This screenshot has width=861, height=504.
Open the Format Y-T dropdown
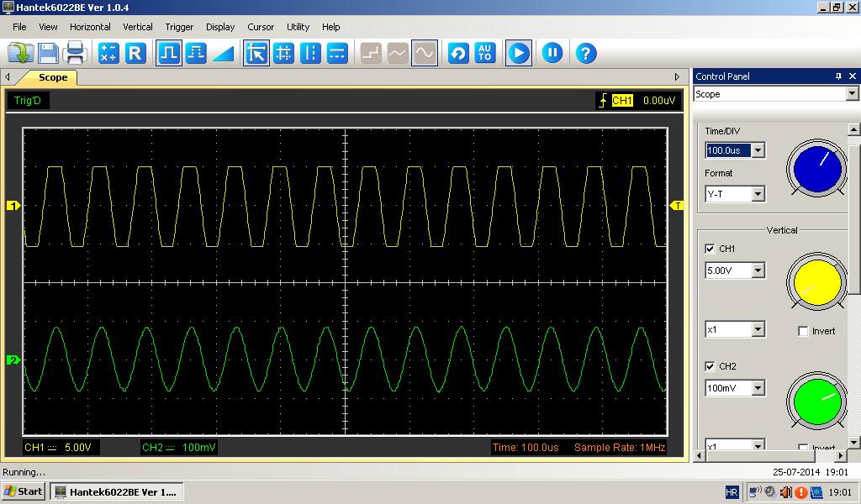758,194
